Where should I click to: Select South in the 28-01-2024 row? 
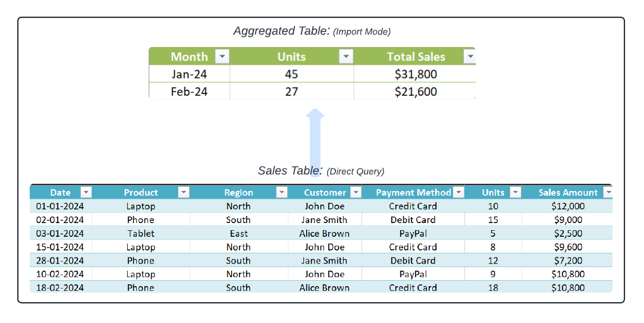[238, 260]
